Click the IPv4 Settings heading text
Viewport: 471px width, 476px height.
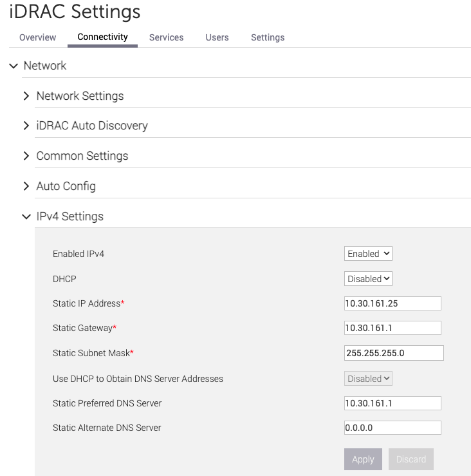[70, 216]
